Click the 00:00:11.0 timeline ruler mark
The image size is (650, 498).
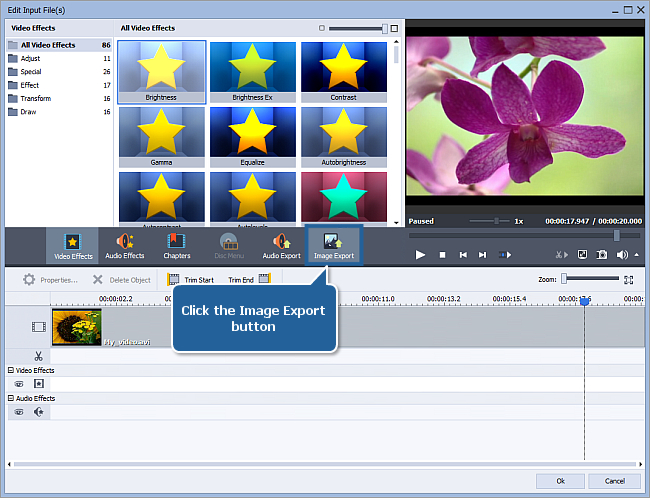click(378, 299)
